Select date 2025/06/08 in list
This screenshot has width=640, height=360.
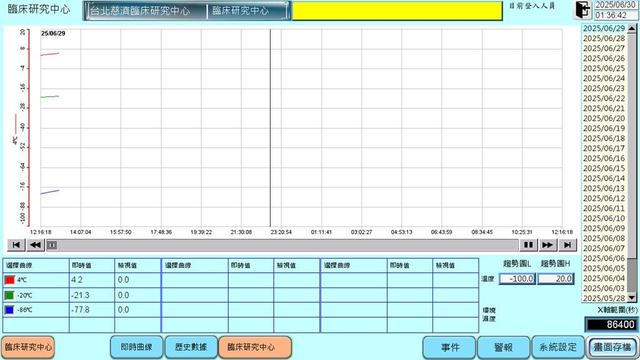604,238
